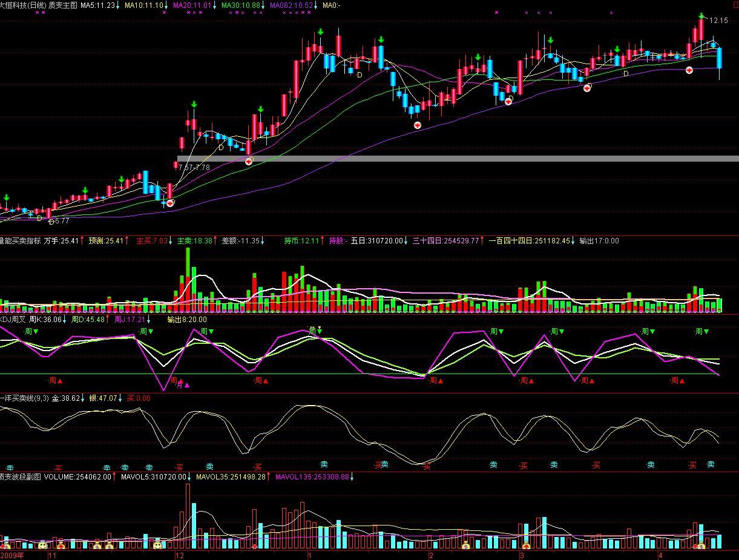
Task: Open the 量能买卖指标 indicator title
Action: 21,241
